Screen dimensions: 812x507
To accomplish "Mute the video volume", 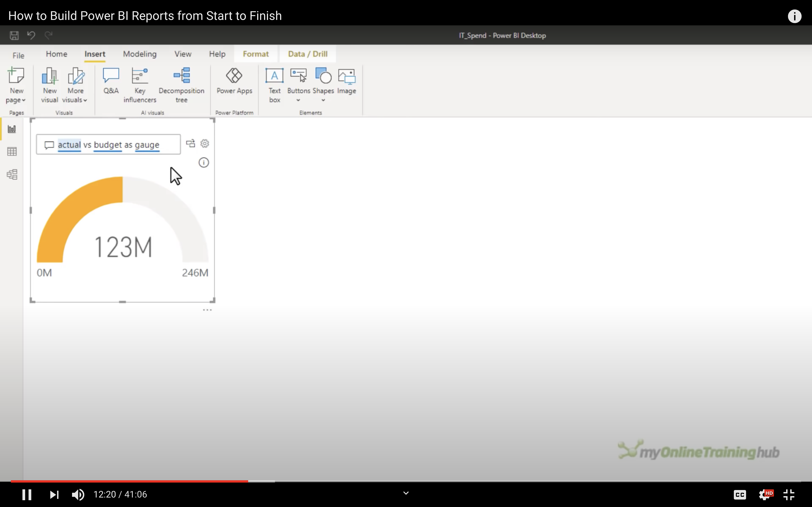I will 78,494.
